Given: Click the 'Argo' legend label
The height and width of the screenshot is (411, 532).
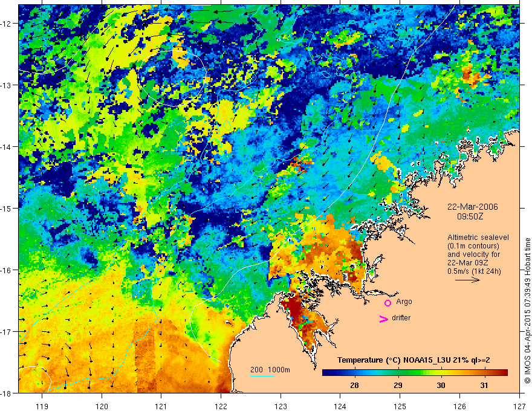Looking at the screenshot, I should pyautogui.click(x=404, y=302).
